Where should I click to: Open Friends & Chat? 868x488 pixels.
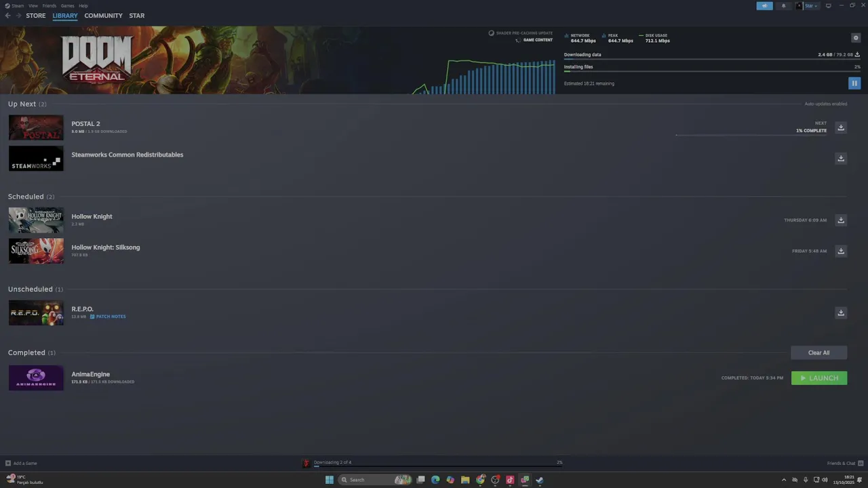tap(844, 464)
